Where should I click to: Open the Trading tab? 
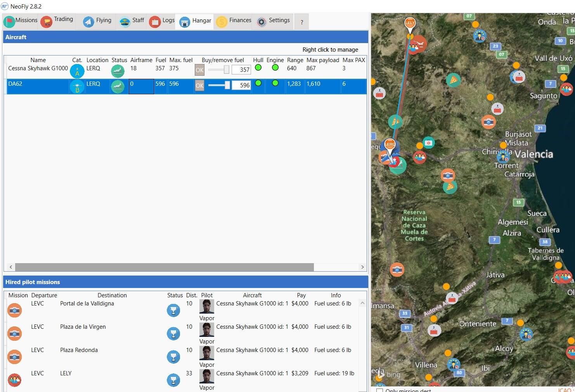57,21
